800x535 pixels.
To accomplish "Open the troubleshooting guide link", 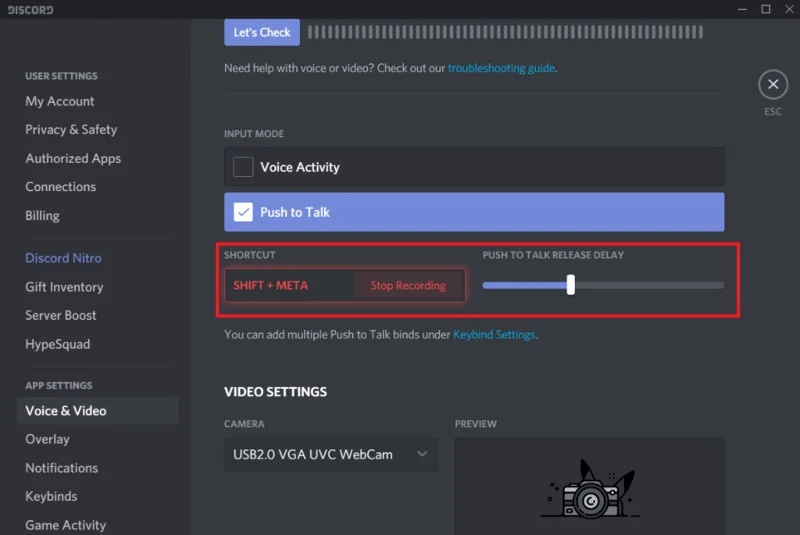I will pyautogui.click(x=501, y=68).
